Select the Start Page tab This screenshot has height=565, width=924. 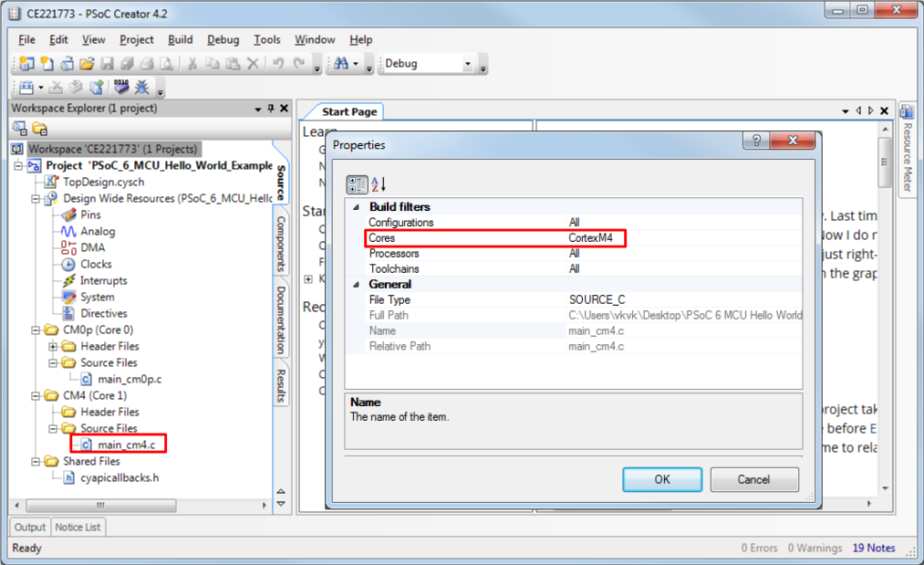click(x=348, y=111)
